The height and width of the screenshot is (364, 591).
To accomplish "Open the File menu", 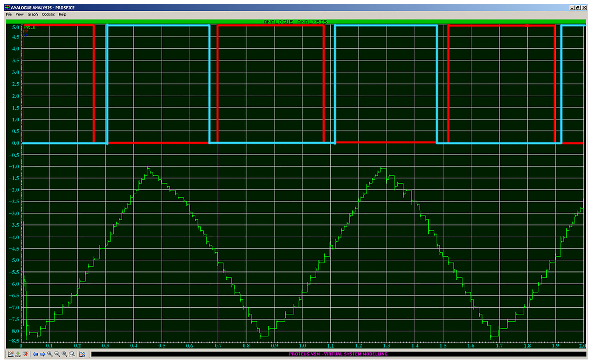I will click(x=9, y=14).
